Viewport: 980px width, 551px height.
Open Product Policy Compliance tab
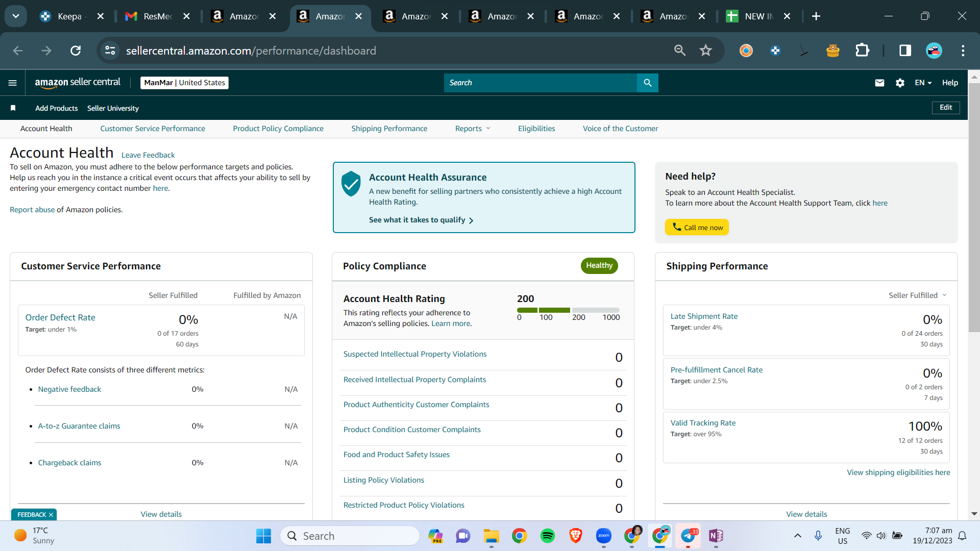point(278,129)
